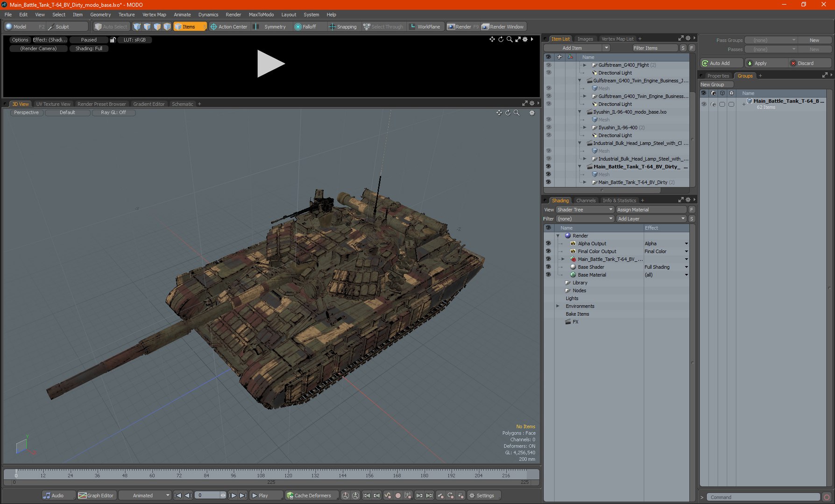
Task: Open the Graph Editor
Action: 96,496
